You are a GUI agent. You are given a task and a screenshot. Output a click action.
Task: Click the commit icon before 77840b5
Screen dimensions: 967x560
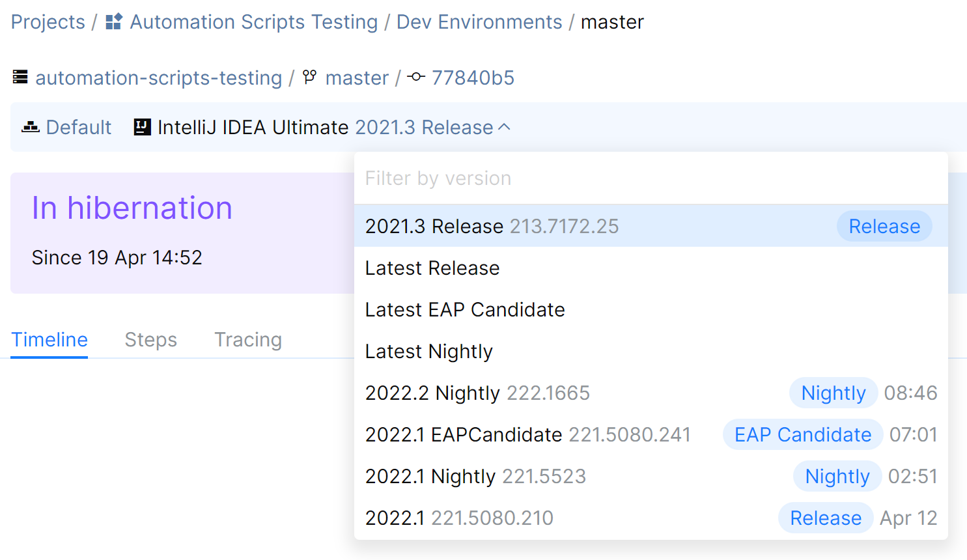[x=416, y=77]
